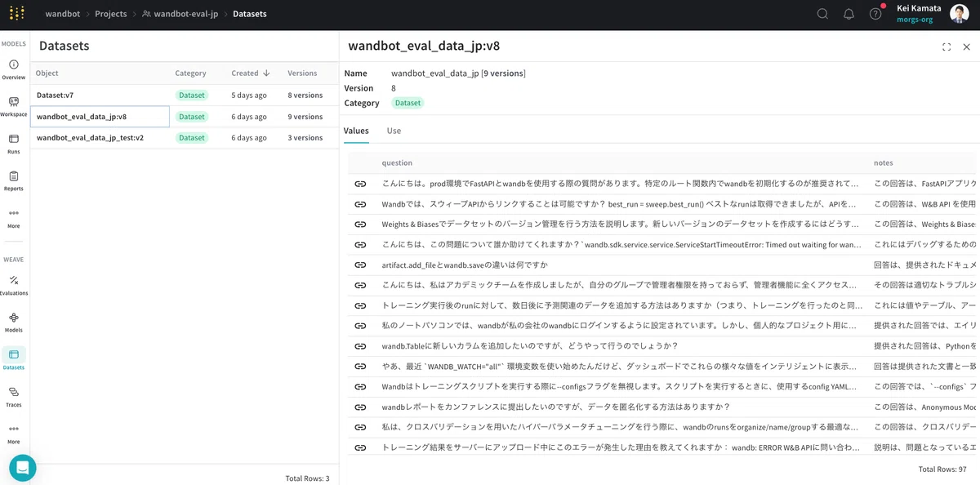This screenshot has width=980, height=485.
Task: Open Kei Kamata profile avatar
Action: (x=960, y=14)
